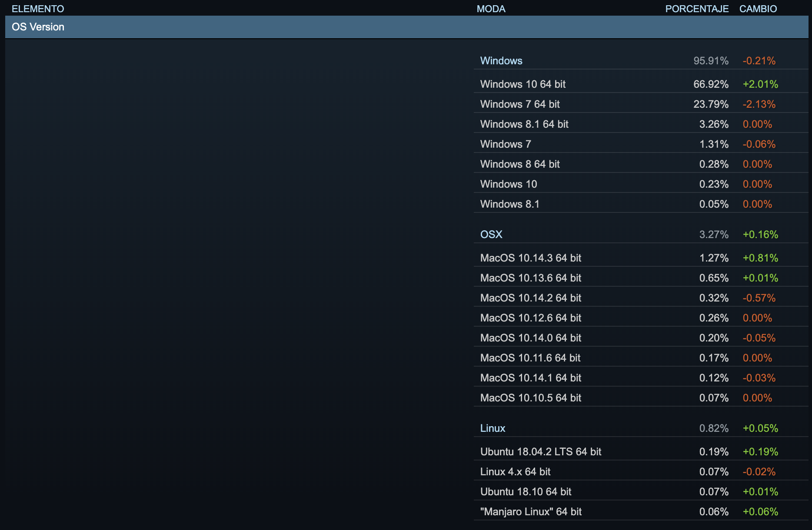Click the -0.21% Windows change value
812x530 pixels.
pyautogui.click(x=759, y=61)
